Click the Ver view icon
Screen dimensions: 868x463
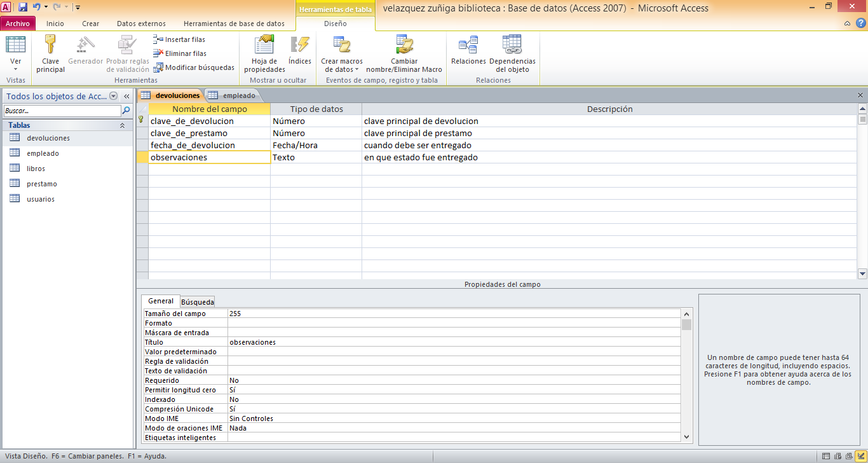pos(16,45)
